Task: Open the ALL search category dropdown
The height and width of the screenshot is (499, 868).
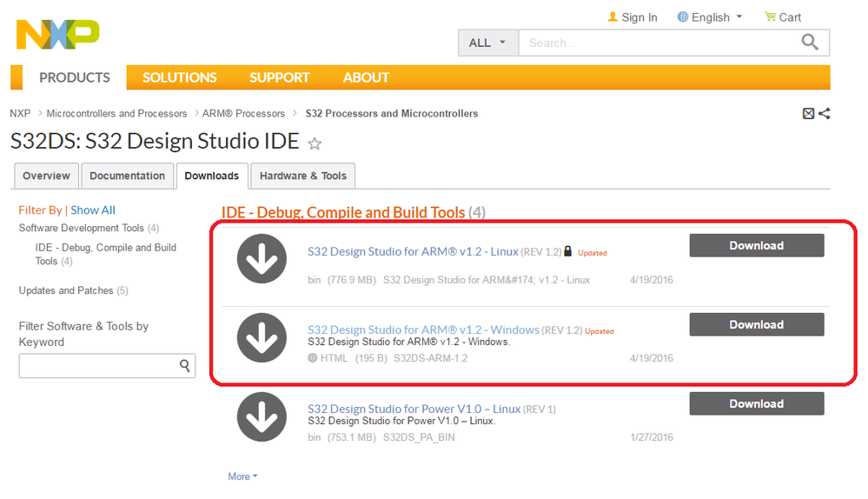Action: pos(487,43)
